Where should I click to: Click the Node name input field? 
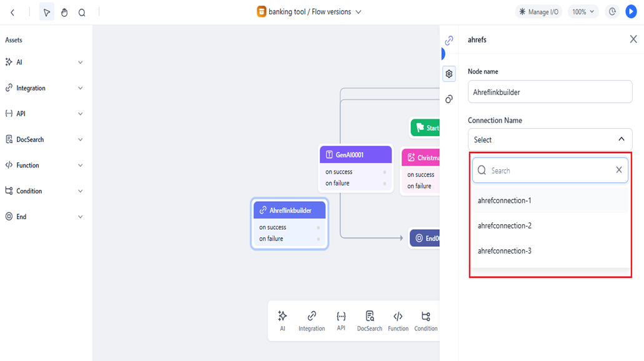(x=550, y=92)
